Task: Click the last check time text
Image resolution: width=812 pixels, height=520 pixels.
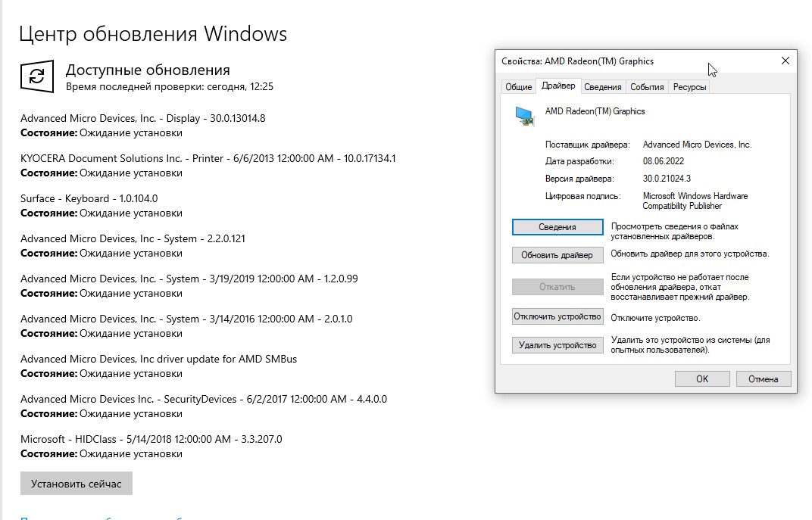Action: tap(170, 86)
